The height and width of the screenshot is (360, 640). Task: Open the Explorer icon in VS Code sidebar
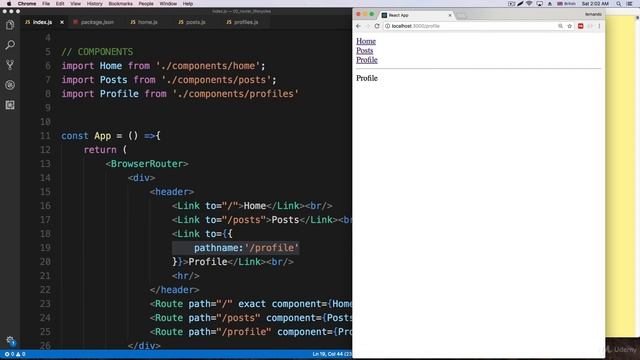[x=10, y=25]
